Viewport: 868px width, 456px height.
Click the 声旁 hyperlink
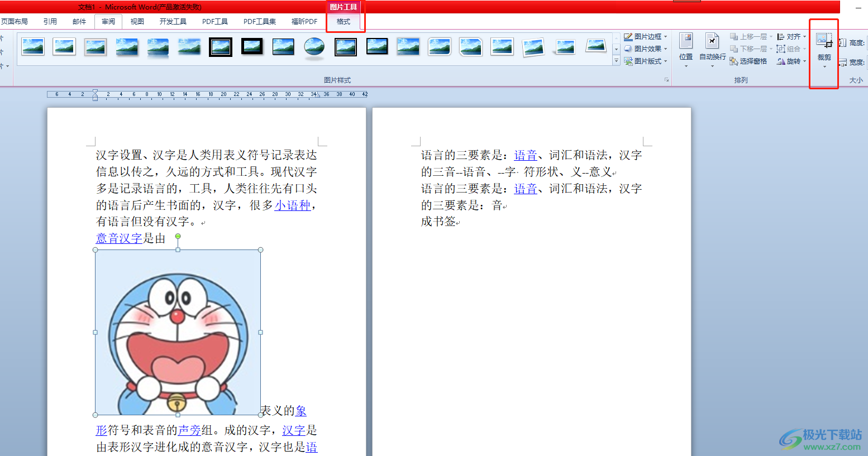pos(189,430)
